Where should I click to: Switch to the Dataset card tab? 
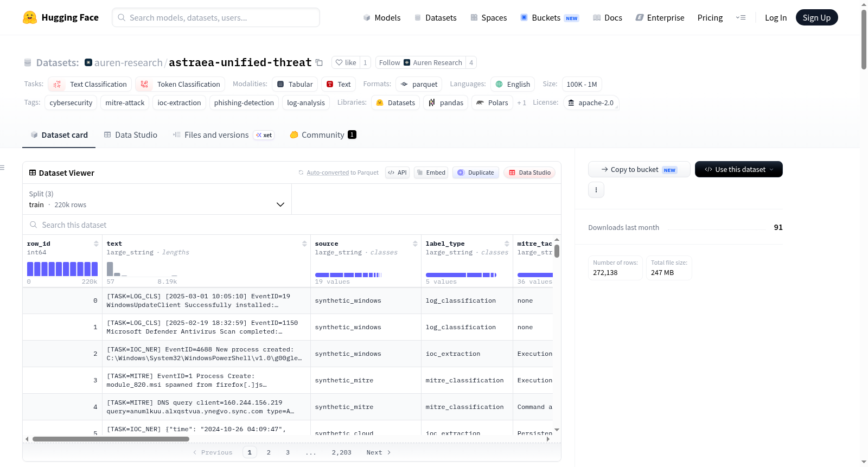59,135
